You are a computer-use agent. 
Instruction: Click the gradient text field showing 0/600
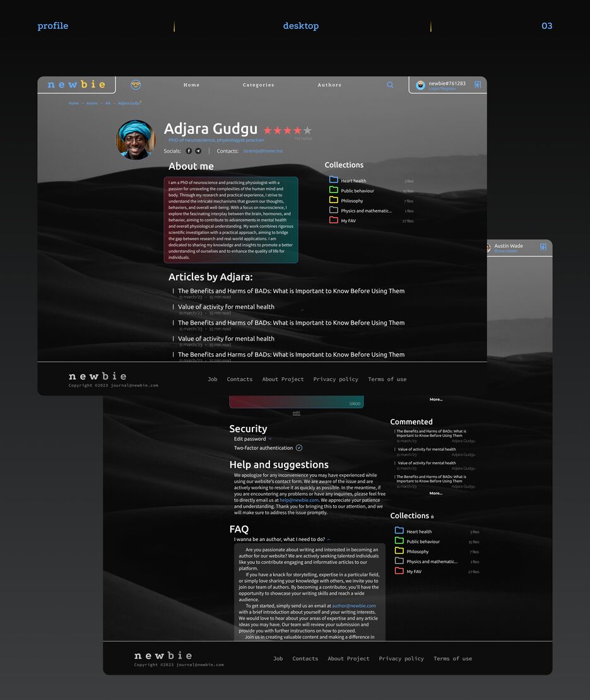pos(297,402)
